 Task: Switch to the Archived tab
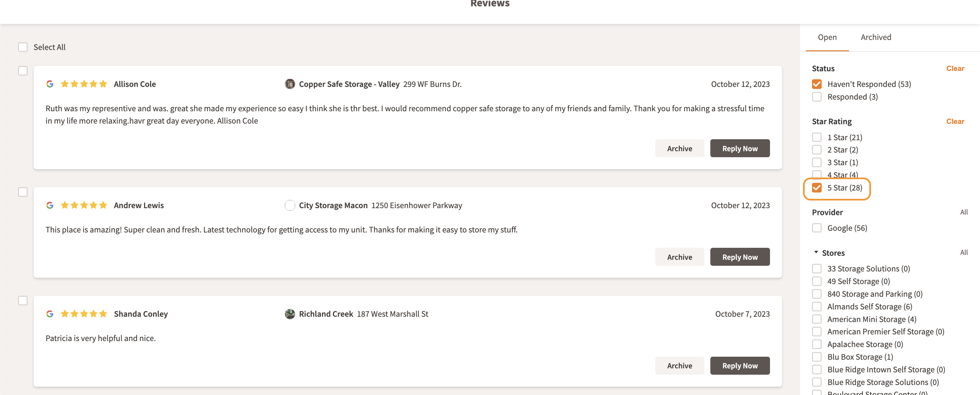(x=876, y=37)
